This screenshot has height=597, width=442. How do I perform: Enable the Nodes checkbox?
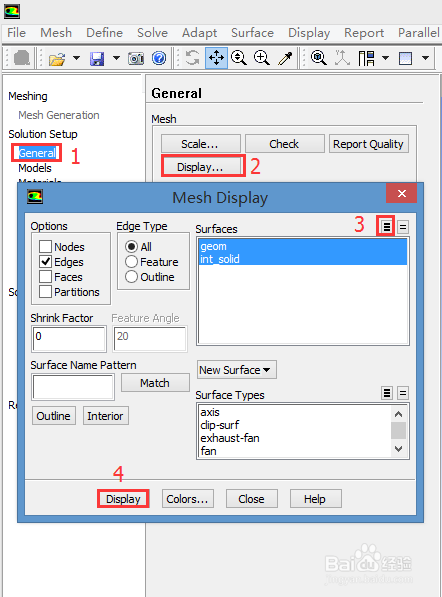[x=45, y=246]
